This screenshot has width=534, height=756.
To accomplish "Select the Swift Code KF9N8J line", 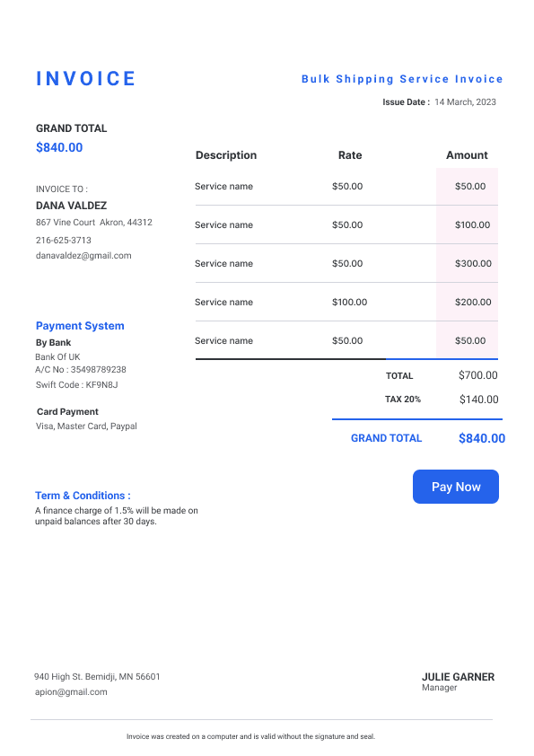I will [76, 385].
